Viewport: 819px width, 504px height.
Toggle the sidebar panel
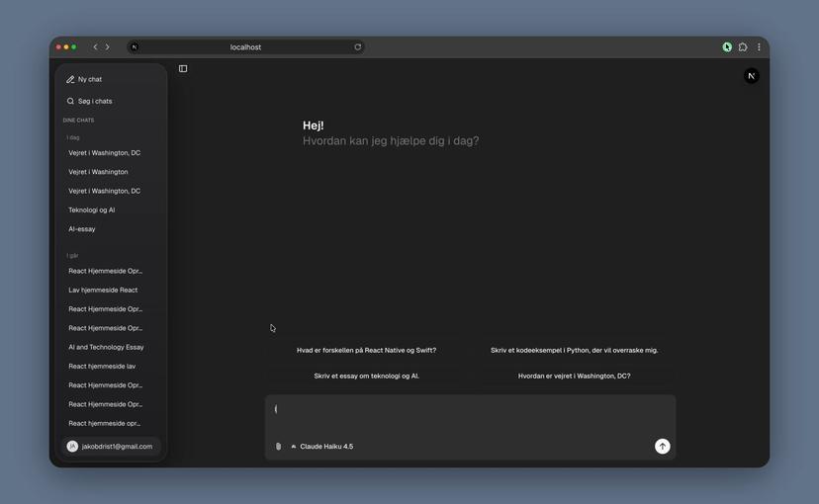[183, 68]
